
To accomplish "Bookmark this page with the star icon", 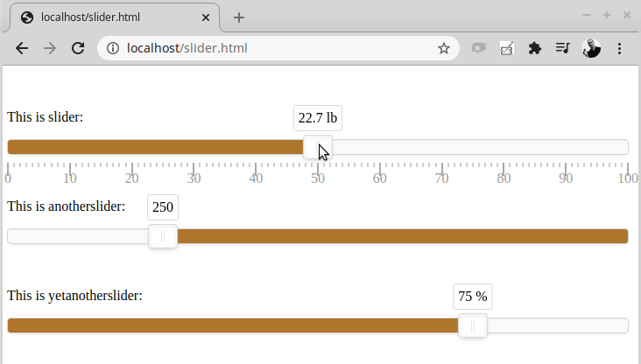I will pos(444,48).
